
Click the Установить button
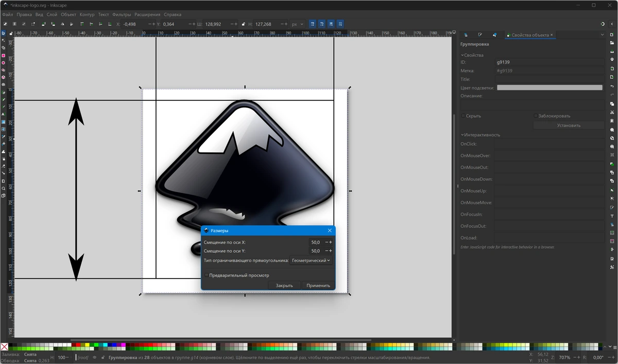(x=569, y=125)
